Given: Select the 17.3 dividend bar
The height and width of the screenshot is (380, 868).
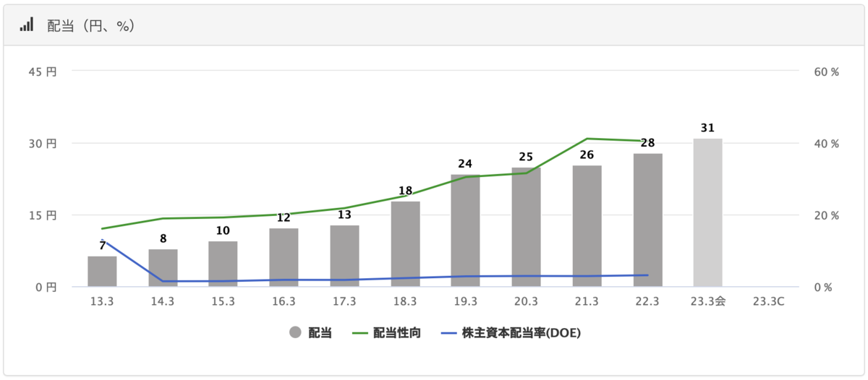Looking at the screenshot, I should [344, 256].
